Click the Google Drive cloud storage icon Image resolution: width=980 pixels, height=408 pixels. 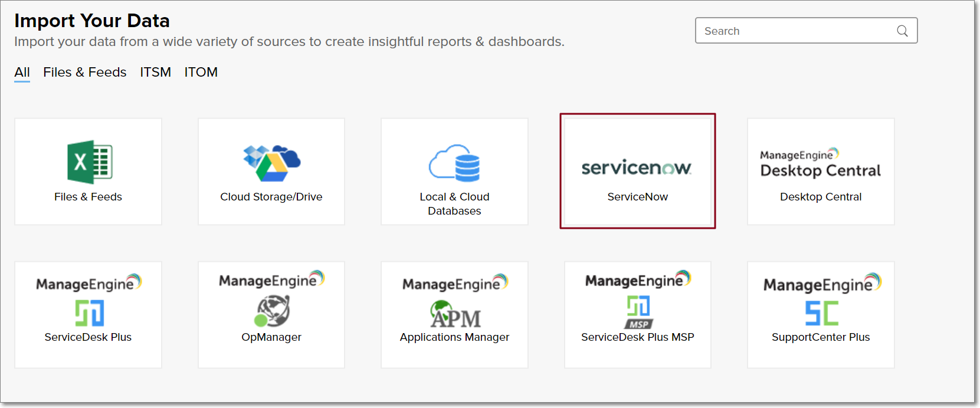point(271,163)
